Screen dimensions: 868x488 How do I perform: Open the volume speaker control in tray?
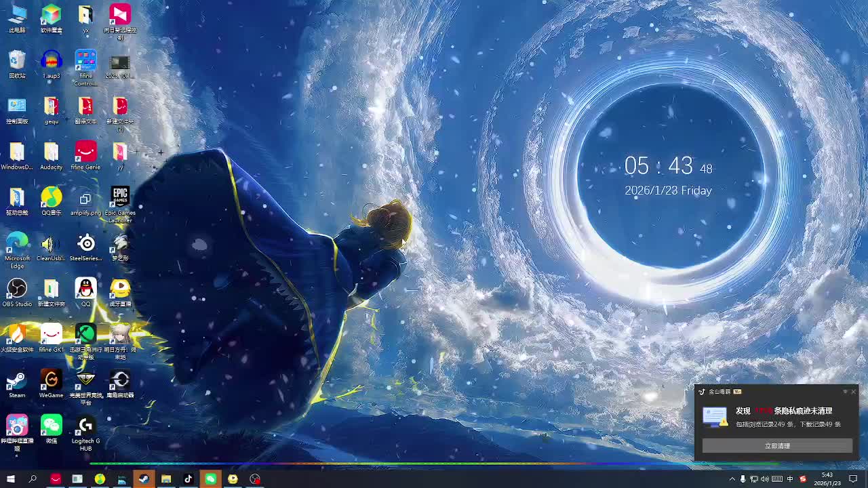point(765,479)
